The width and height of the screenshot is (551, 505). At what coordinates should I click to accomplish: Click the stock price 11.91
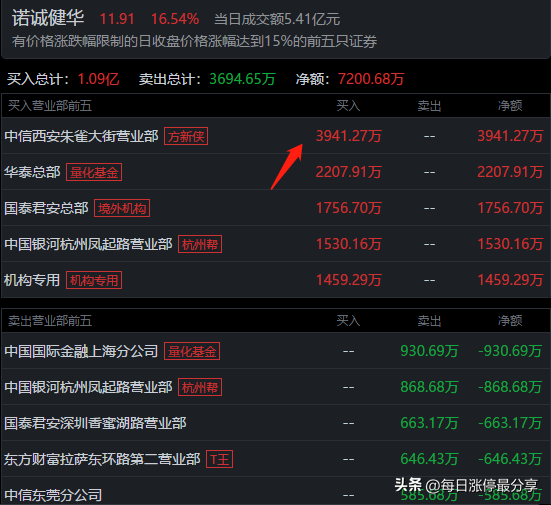pos(117,19)
